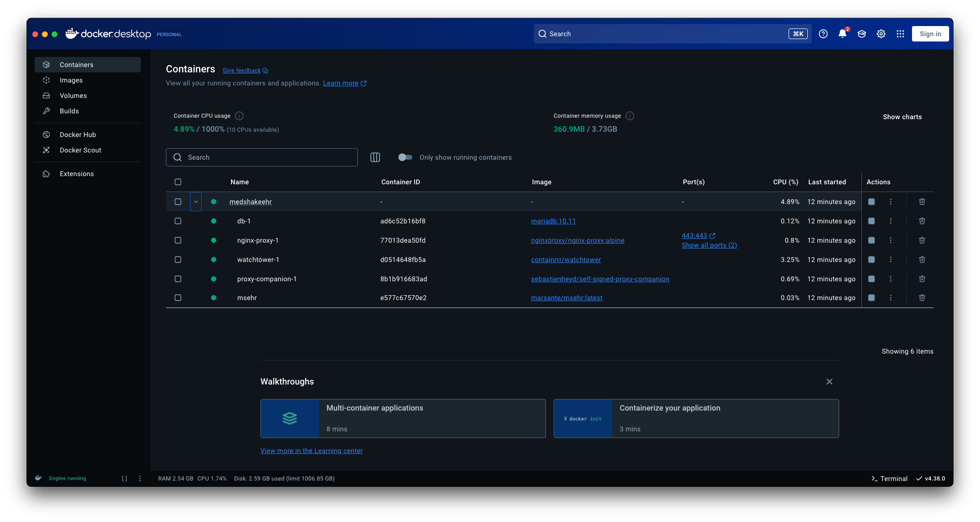The height and width of the screenshot is (522, 980).
Task: Select the proxy-companion-1 checkbox
Action: tap(178, 279)
